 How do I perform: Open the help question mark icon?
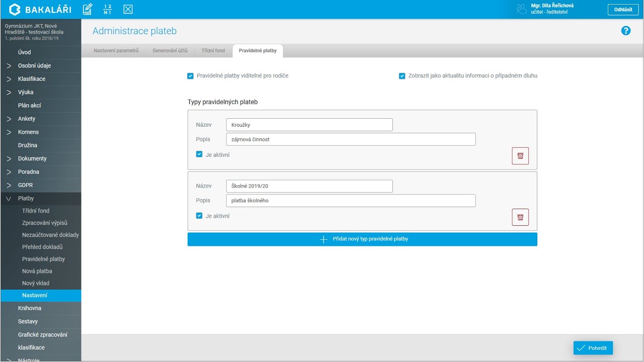pos(626,31)
